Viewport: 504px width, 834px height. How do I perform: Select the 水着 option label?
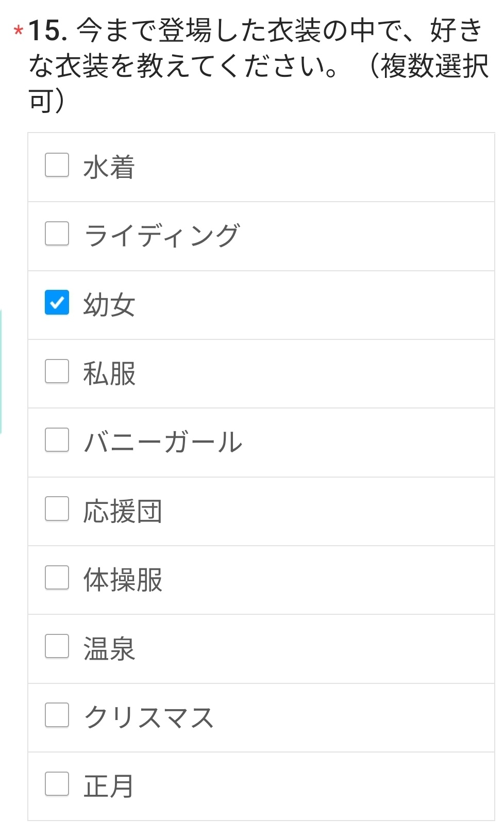pos(109,168)
